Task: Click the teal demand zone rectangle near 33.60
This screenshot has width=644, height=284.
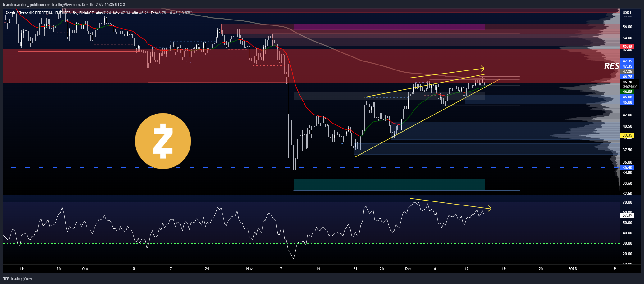Action: coord(389,185)
